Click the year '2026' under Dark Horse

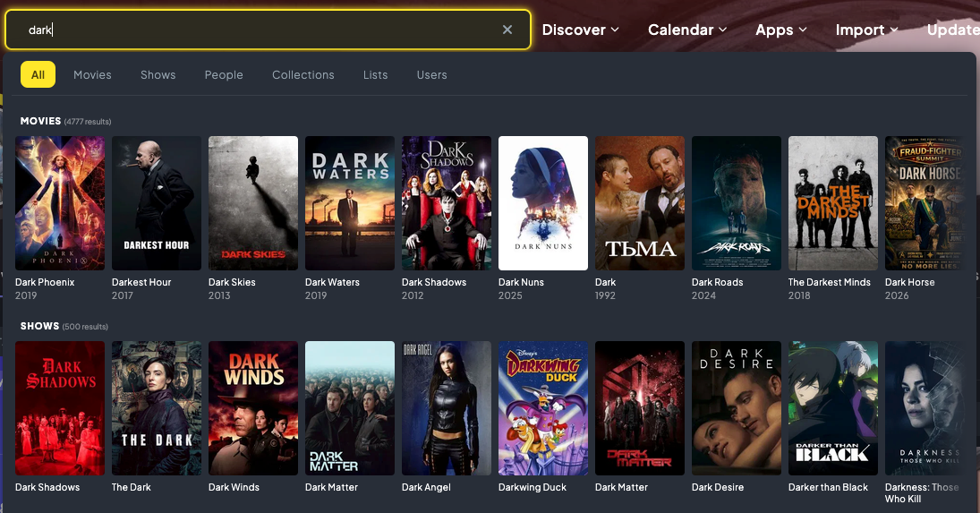point(897,295)
